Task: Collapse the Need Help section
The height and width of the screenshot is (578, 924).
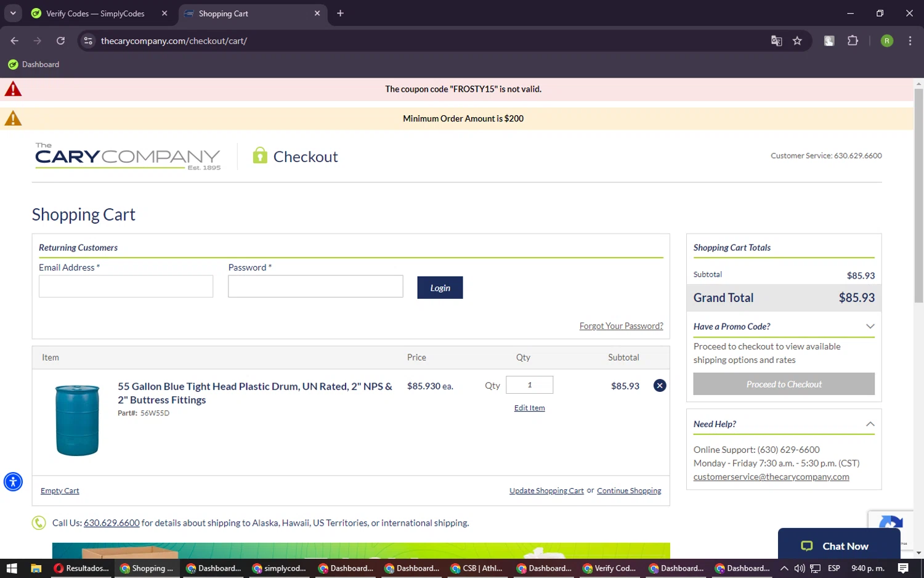Action: 784,424
